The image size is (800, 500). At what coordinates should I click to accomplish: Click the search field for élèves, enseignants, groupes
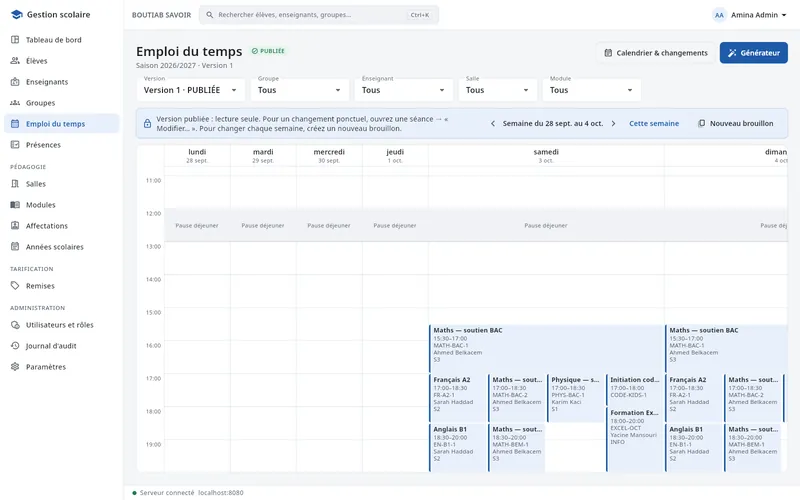pyautogui.click(x=319, y=15)
